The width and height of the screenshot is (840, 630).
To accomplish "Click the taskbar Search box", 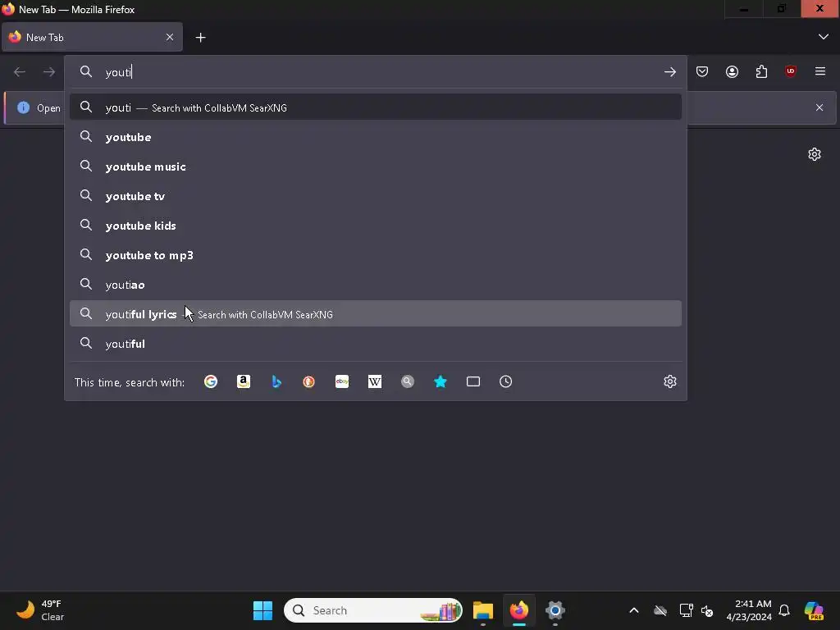I will click(373, 610).
